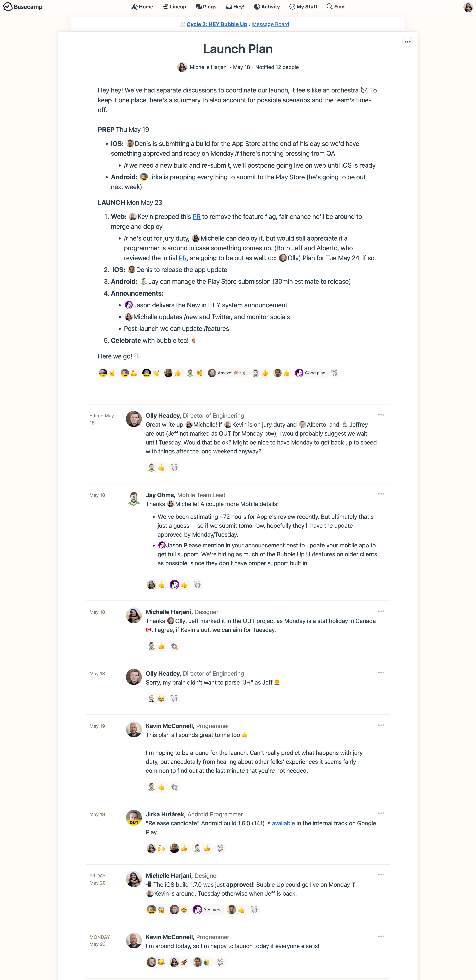Follow the "available" link in Jirka's comment
Screen dimensions: 476x980
coord(283,823)
